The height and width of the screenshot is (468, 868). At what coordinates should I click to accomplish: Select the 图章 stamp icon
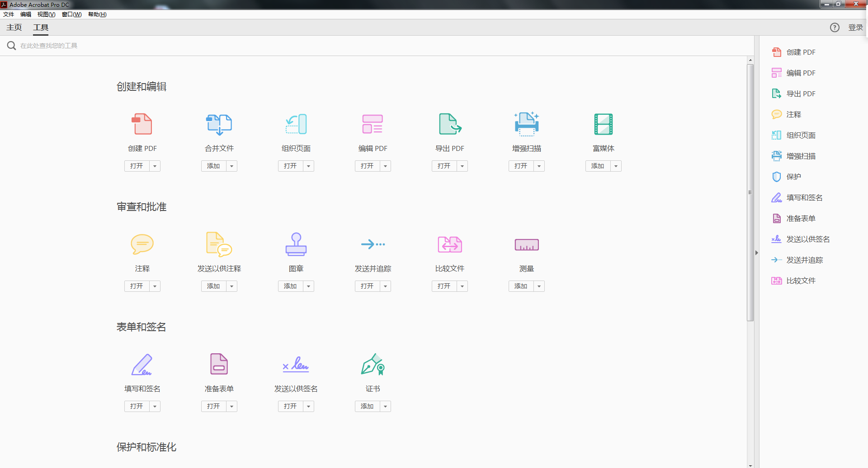click(296, 244)
